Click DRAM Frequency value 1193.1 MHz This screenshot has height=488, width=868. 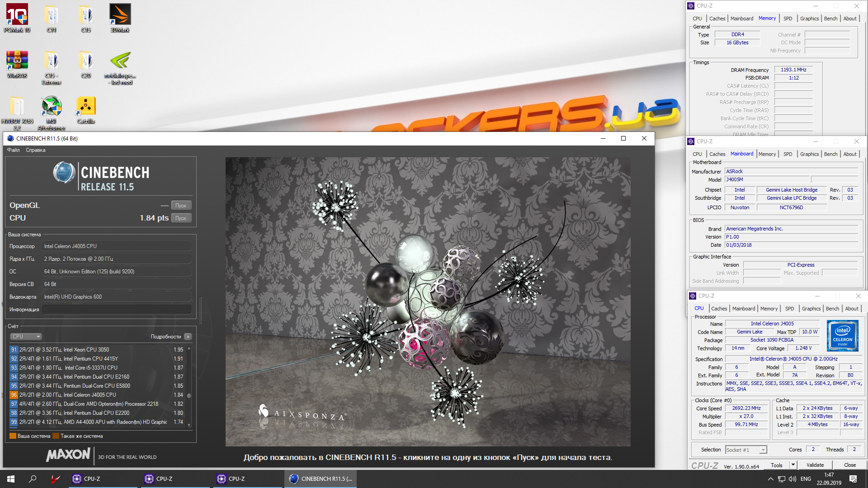793,70
